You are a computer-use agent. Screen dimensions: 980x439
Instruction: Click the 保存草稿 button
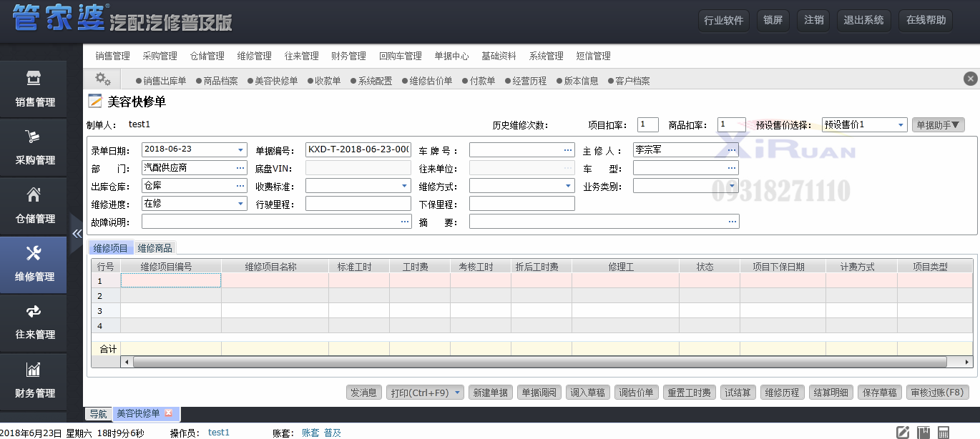(880, 393)
